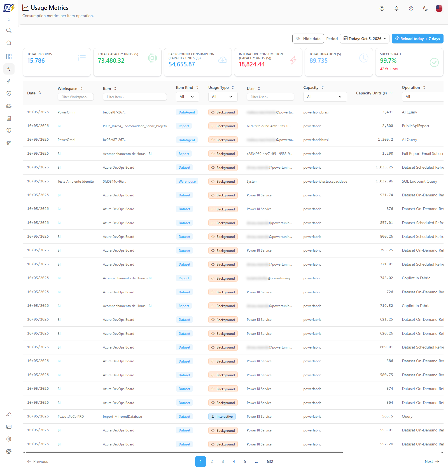Focus the Filter Item input

(x=135, y=97)
